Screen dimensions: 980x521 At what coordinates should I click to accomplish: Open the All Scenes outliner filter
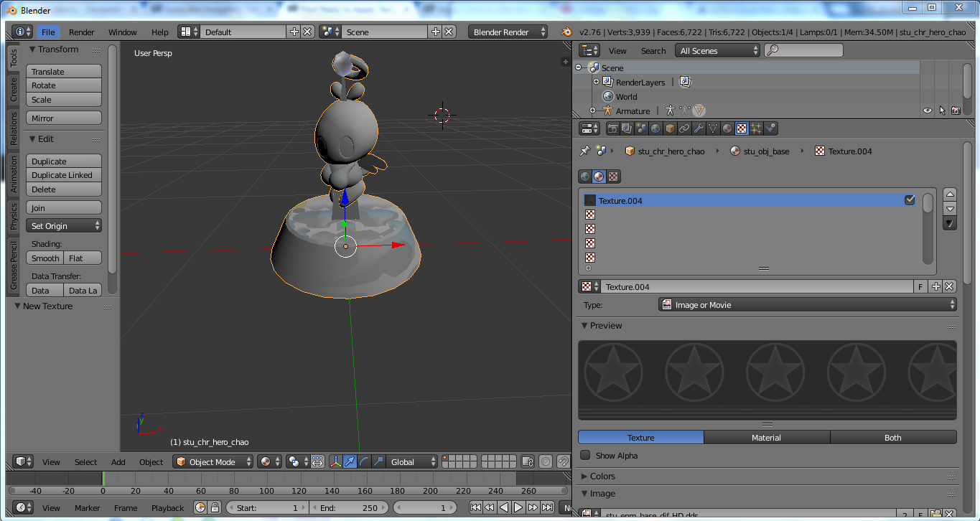coord(717,50)
